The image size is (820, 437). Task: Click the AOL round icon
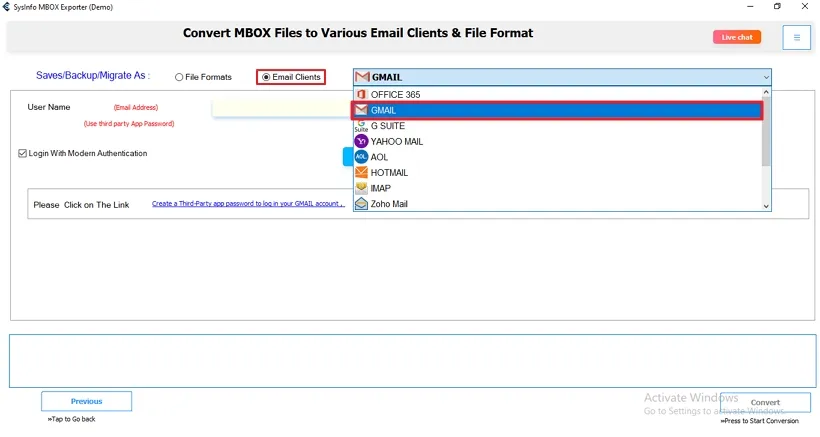(361, 157)
